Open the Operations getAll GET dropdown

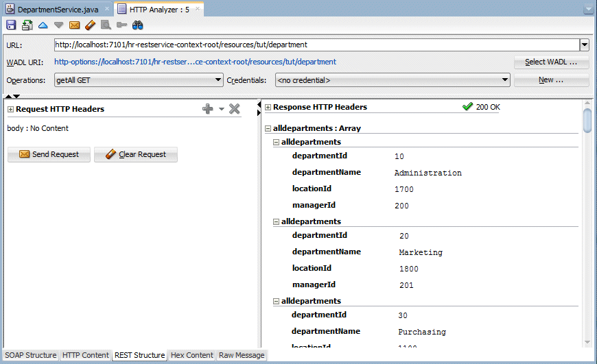[139, 80]
